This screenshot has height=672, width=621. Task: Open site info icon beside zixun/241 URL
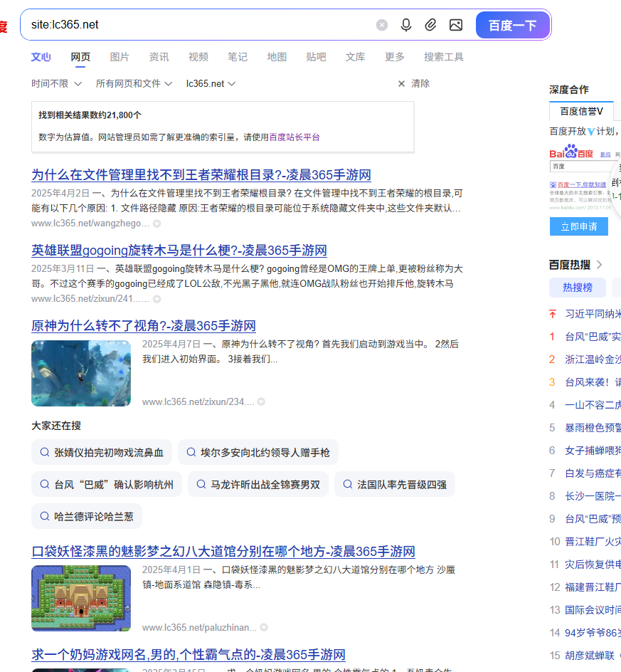(157, 299)
